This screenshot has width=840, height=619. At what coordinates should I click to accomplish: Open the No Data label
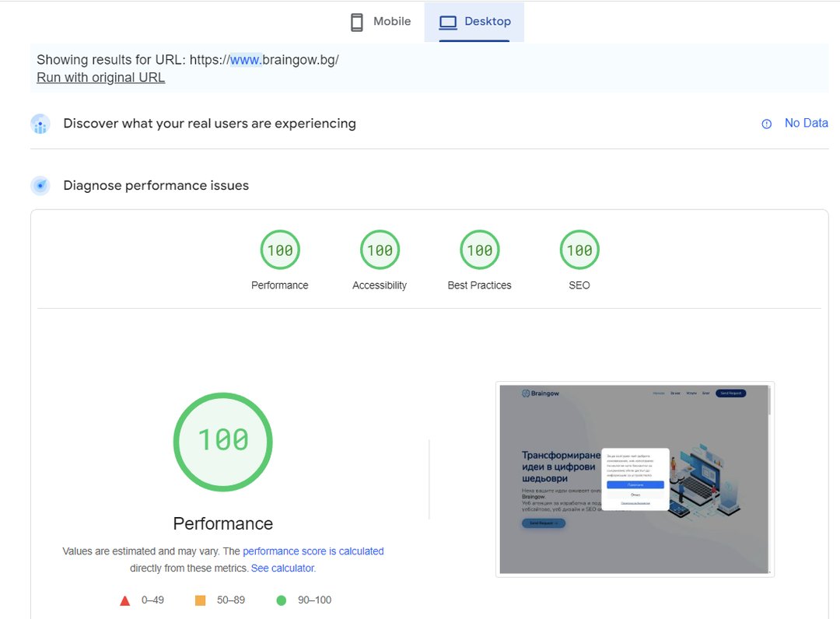point(806,123)
